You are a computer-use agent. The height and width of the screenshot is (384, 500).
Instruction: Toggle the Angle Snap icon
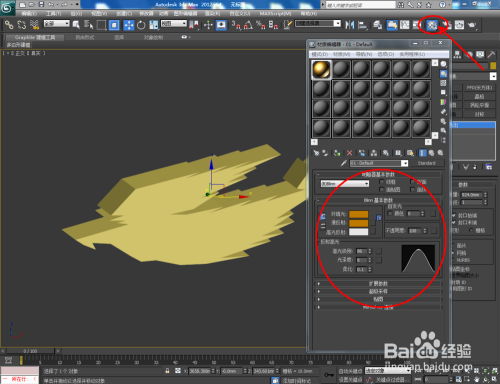click(x=248, y=25)
